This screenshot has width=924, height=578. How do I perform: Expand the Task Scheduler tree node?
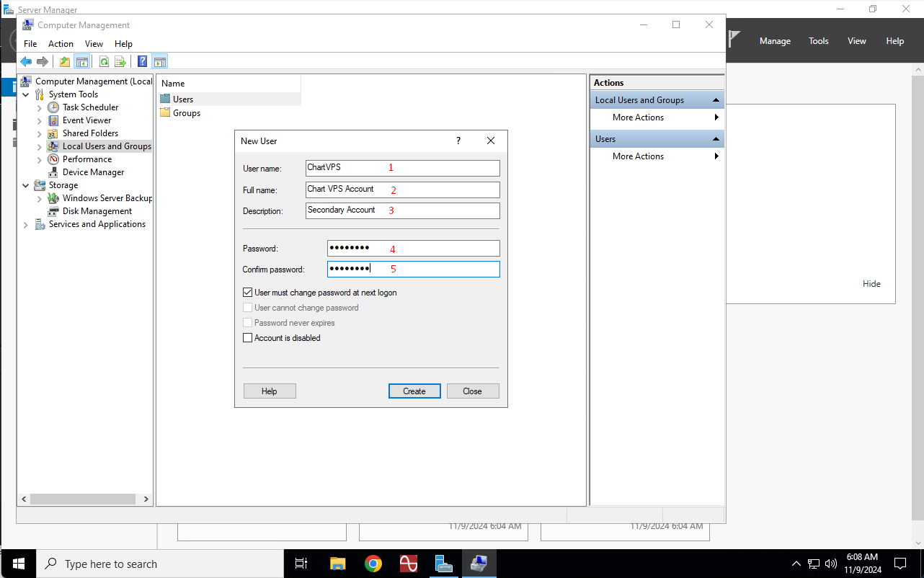[40, 107]
